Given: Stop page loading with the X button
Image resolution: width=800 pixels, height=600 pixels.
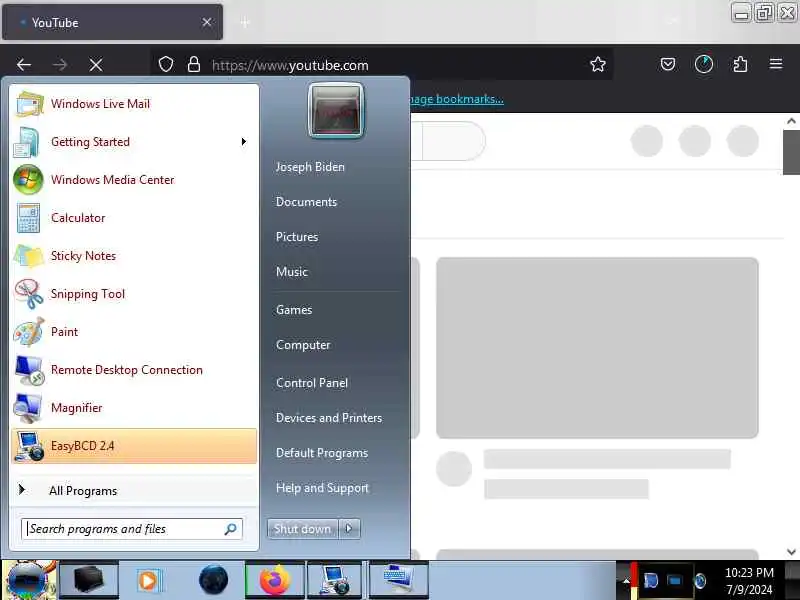Looking at the screenshot, I should pyautogui.click(x=95, y=65).
